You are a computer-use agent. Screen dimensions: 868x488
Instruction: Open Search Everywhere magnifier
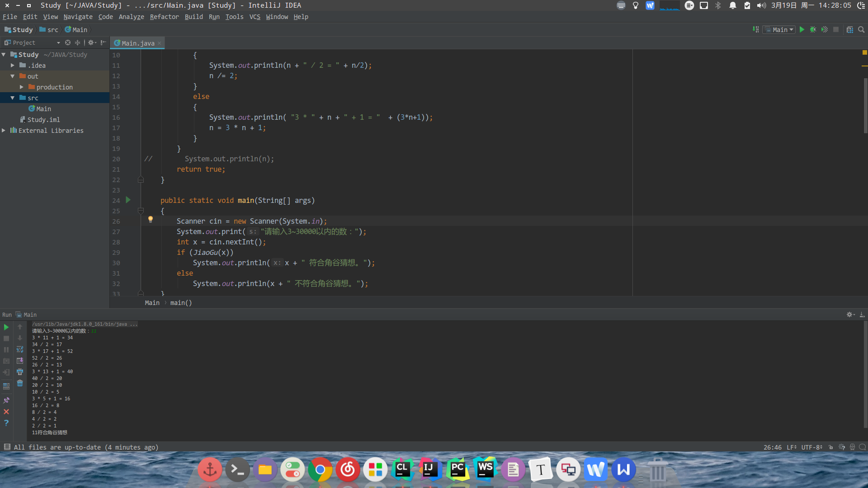coord(861,29)
